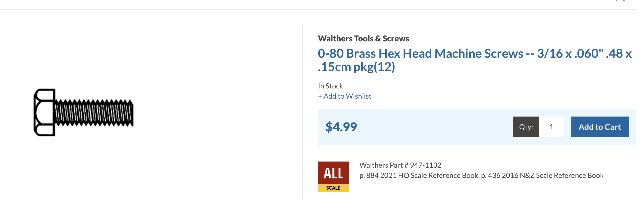Click the 2016 N&Z Scale Reference Book page reference
The image size is (644, 206).
tap(542, 175)
